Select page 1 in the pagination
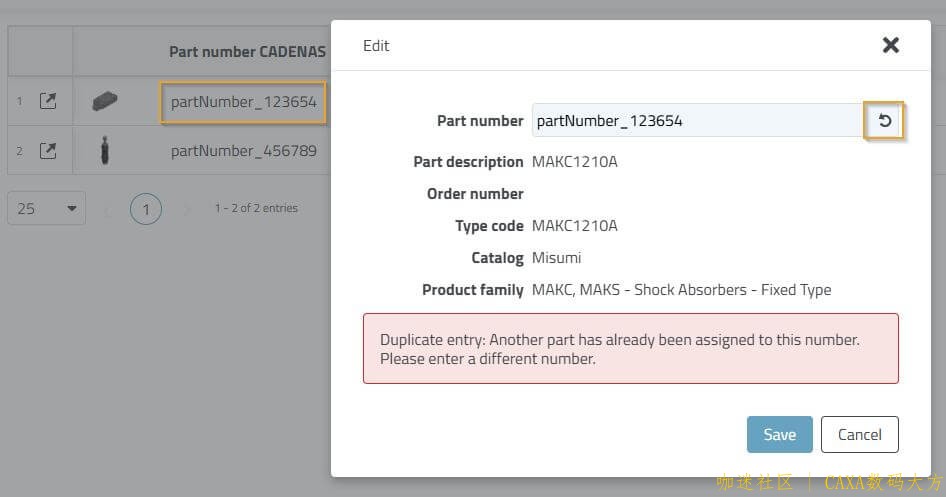 coord(146,209)
